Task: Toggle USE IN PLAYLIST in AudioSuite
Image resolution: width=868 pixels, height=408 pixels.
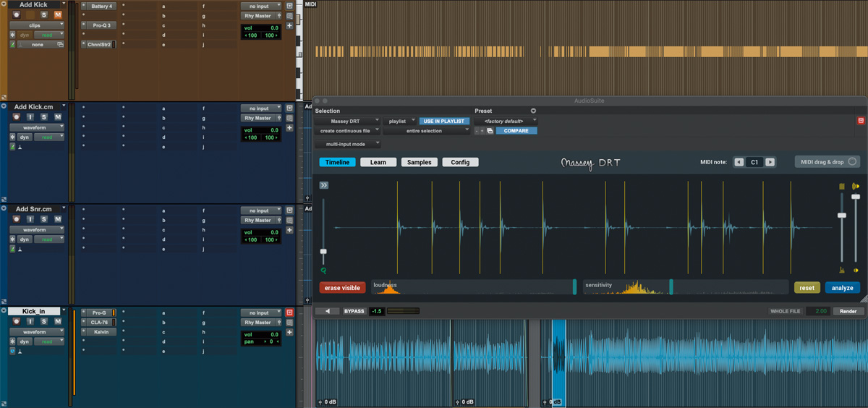Action: [x=445, y=121]
